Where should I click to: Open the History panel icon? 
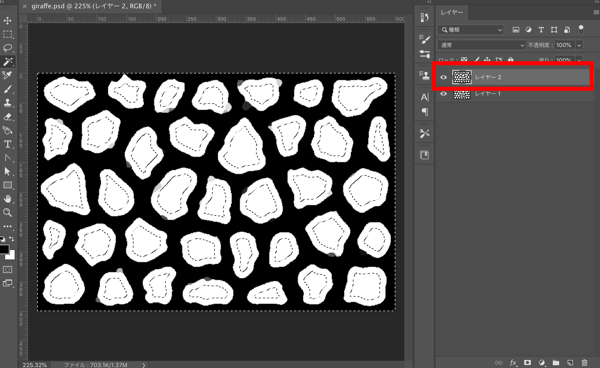(425, 17)
